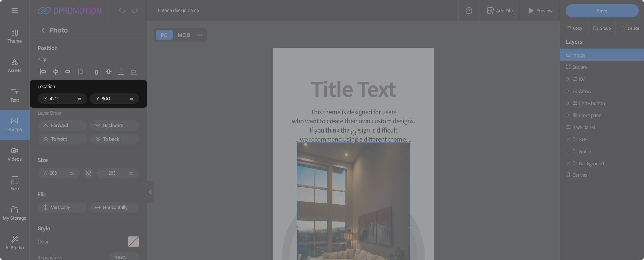Screen dimensions: 644x260
Task: Flip the photo Horizontally
Action: (114, 207)
